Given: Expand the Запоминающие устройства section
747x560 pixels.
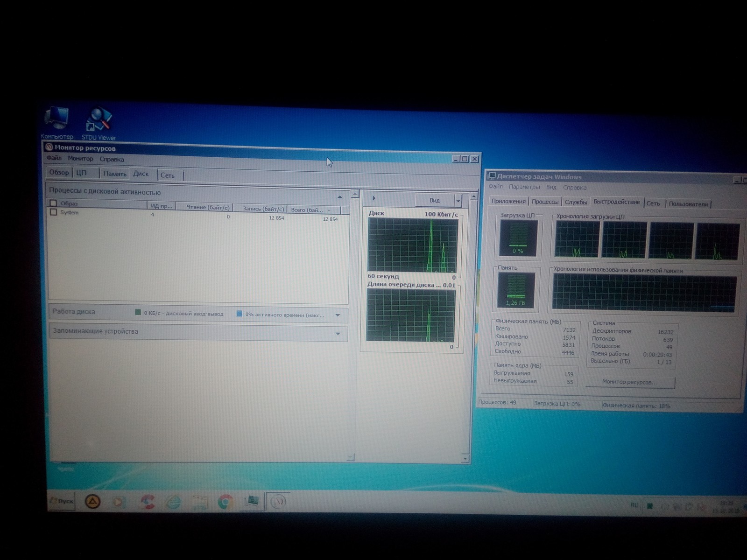Looking at the screenshot, I should pyautogui.click(x=338, y=334).
